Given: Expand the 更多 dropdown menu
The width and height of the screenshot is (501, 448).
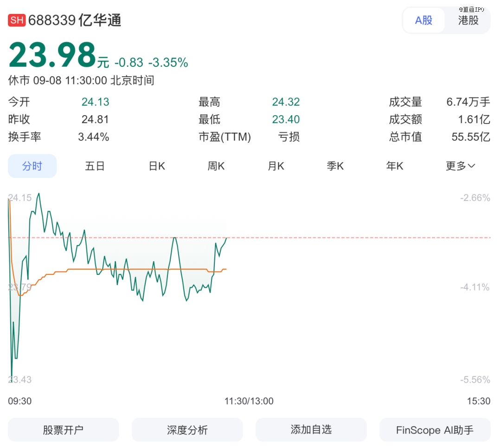Looking at the screenshot, I should (460, 166).
